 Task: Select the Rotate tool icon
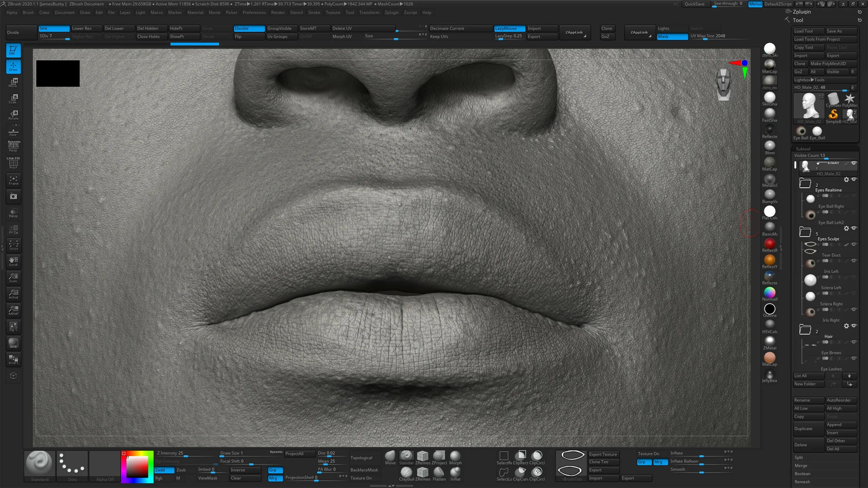coord(13,115)
